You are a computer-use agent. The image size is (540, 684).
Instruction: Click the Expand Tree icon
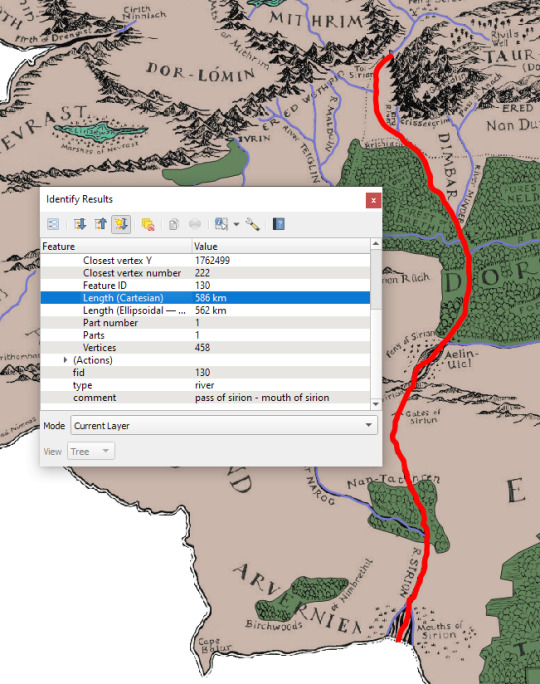(x=80, y=224)
